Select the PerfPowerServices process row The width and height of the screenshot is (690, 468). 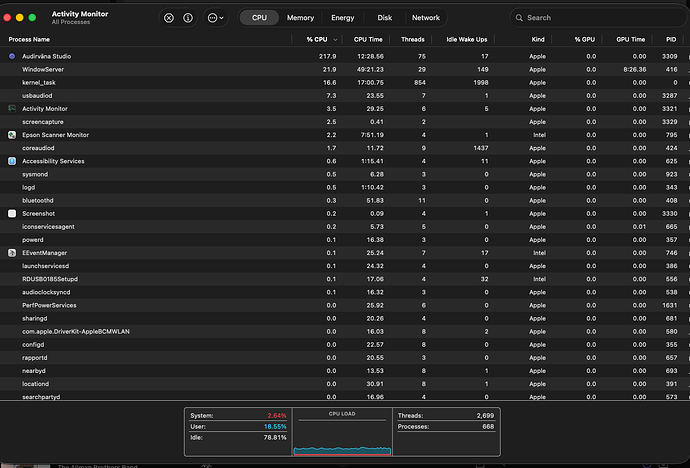[345, 305]
